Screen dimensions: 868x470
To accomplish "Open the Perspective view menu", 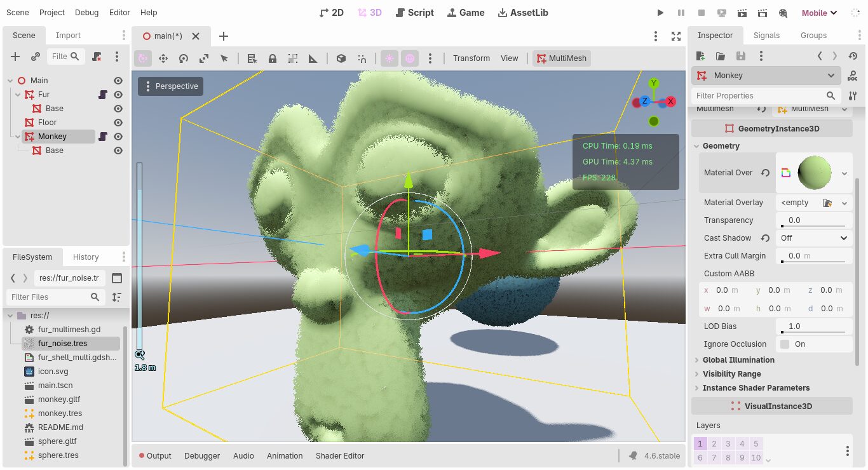I will tap(170, 86).
